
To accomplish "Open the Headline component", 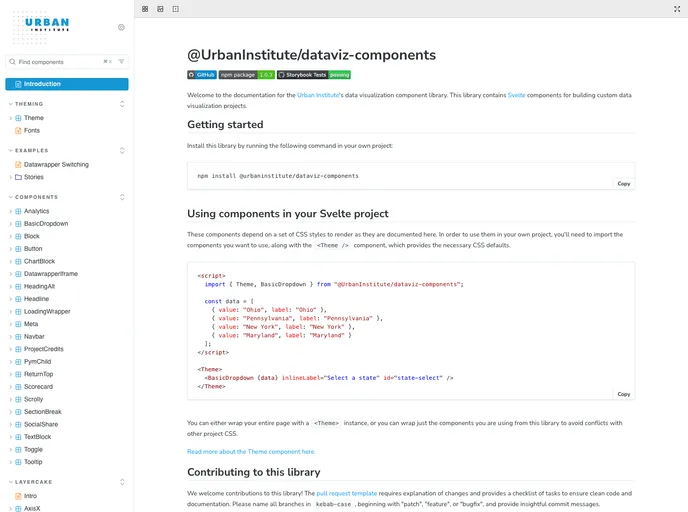I will coord(36,299).
